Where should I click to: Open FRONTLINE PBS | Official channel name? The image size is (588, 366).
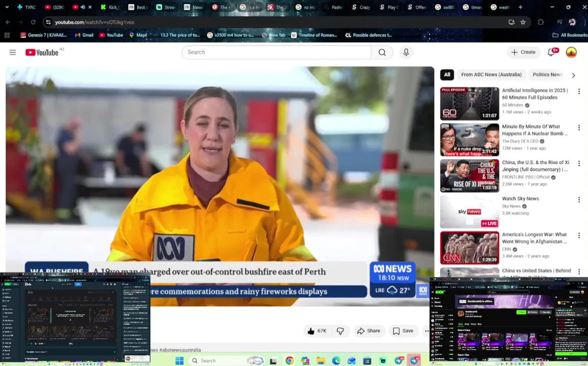[x=526, y=177]
